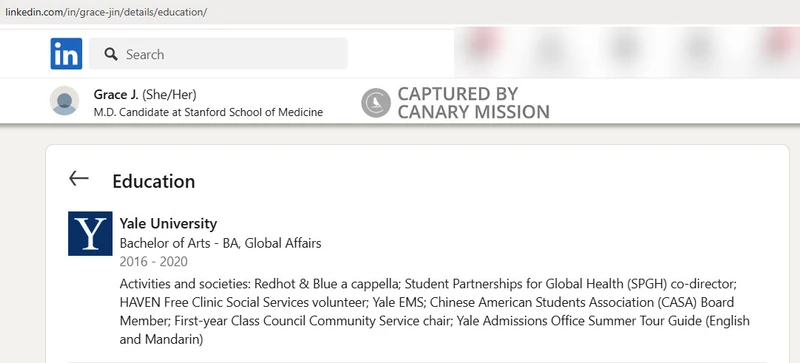Viewport: 800px width, 363px height.
Task: Click the LinkedIn logo home icon
Action: click(66, 54)
